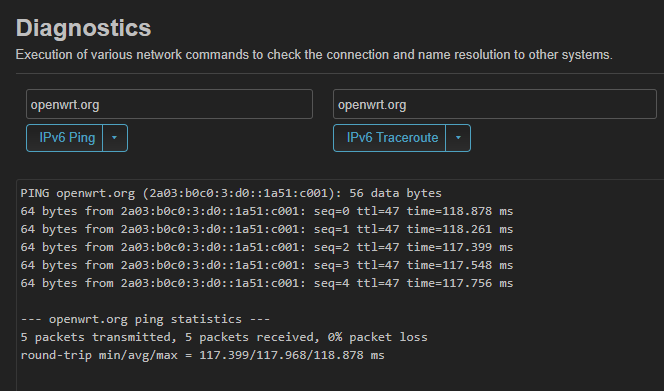Viewport: 664px width, 391px height.
Task: Select the output line with seq=2
Action: tap(267, 247)
